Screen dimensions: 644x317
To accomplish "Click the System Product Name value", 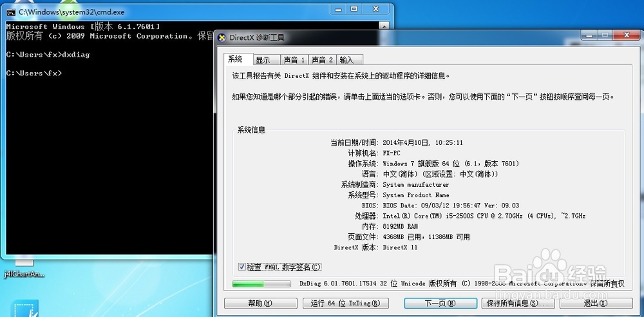I will pos(415,195).
